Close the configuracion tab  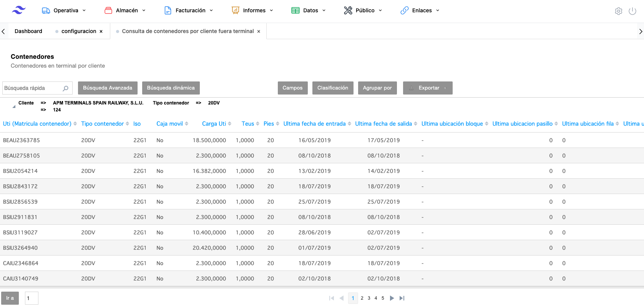pos(101,32)
